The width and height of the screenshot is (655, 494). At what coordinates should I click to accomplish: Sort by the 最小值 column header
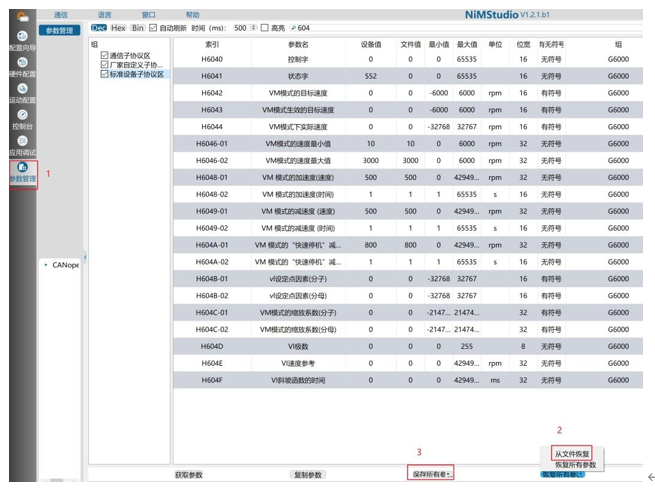[439, 44]
